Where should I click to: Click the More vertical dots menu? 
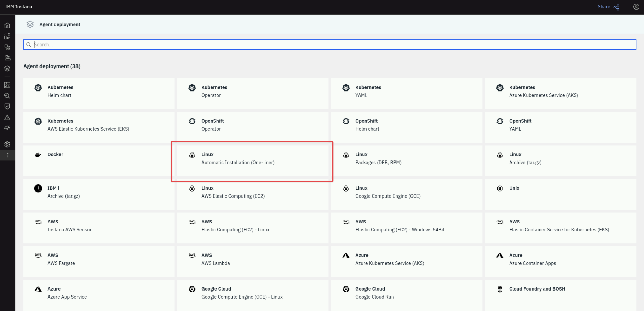tap(8, 155)
